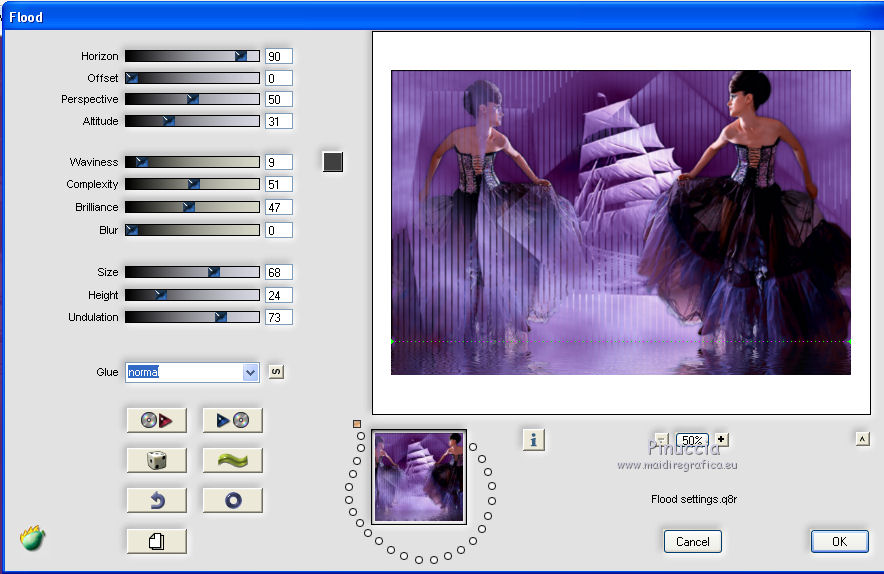
Task: Click the green wave button
Action: (x=233, y=460)
